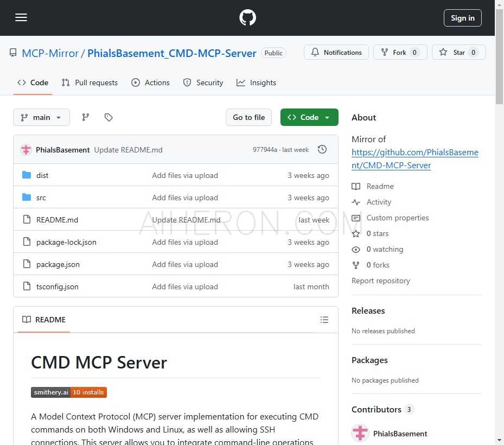The height and width of the screenshot is (445, 504).
Task: Click the GitHub Octocat logo
Action: (247, 17)
